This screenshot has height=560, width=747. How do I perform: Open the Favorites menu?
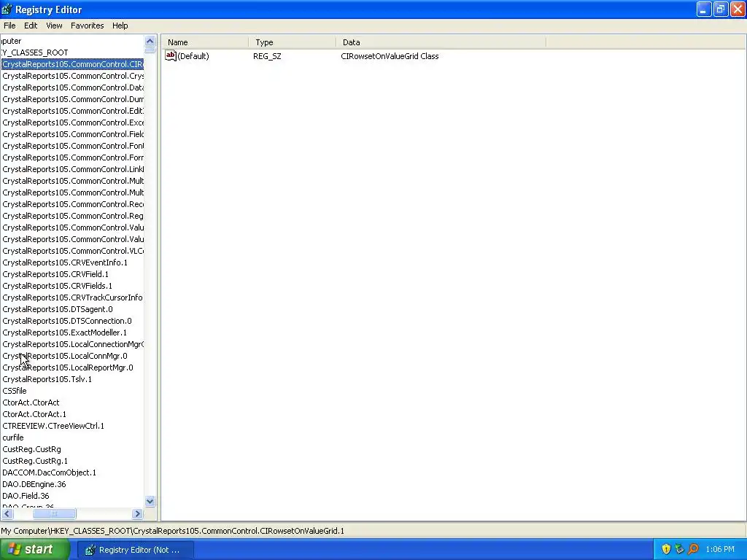click(x=88, y=26)
